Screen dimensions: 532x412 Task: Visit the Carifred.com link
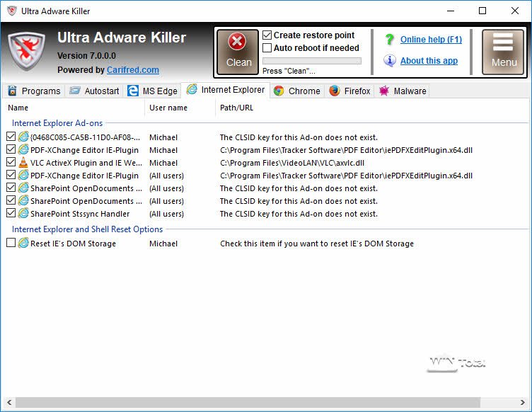click(x=133, y=69)
